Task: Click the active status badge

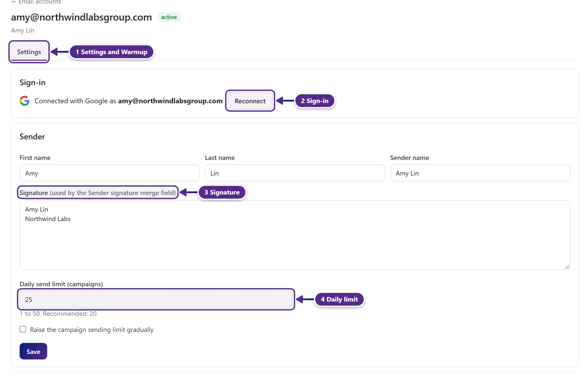Action: pyautogui.click(x=169, y=17)
